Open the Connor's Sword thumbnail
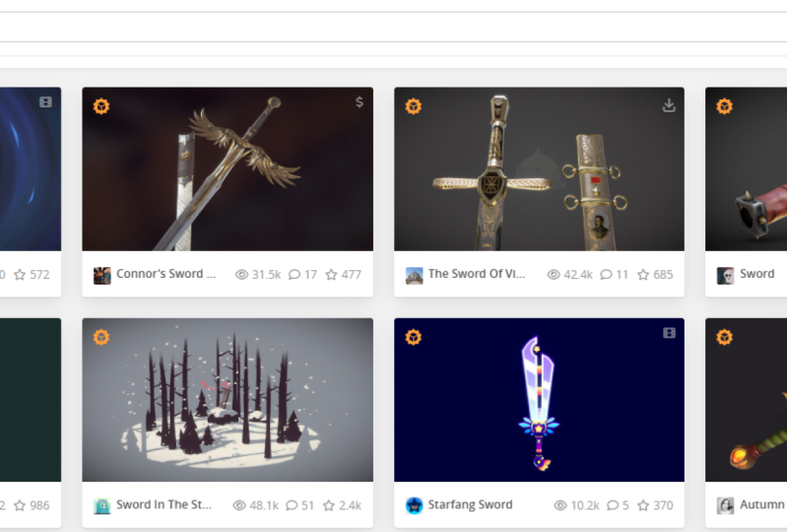This screenshot has height=532, width=787. tap(228, 169)
